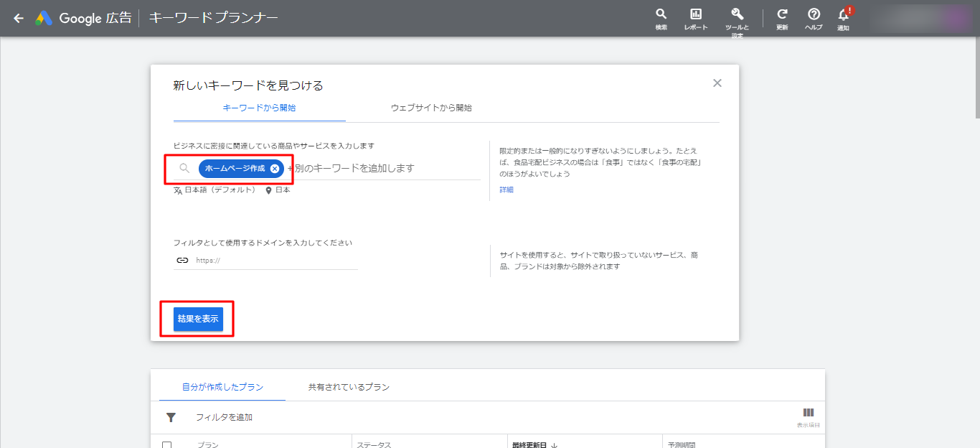
Task: Open tools and settings wrench icon
Action: click(x=737, y=15)
